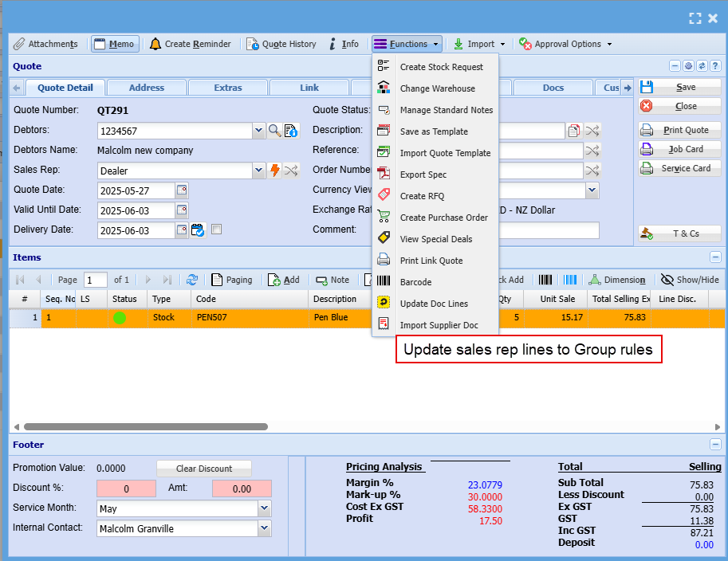Click the Dimension icon in Items toolbar
Image resolution: width=728 pixels, height=561 pixels.
pos(594,280)
